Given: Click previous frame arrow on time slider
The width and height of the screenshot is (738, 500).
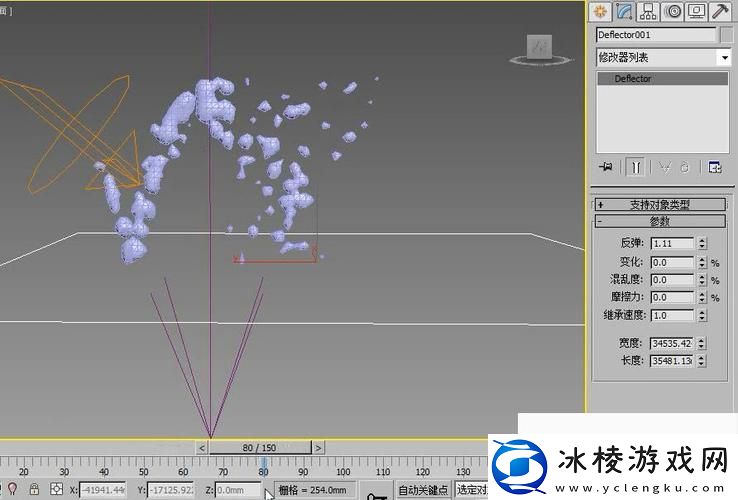Looking at the screenshot, I should pyautogui.click(x=202, y=447).
